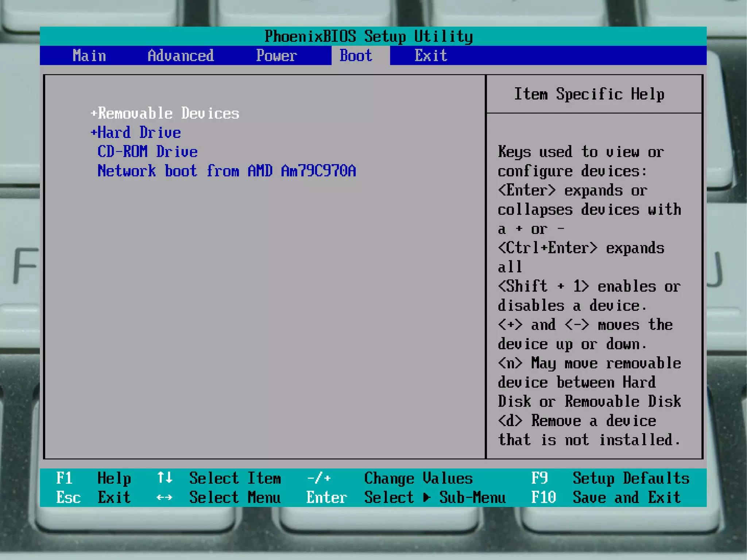Click the -/+ Change Values key hint
This screenshot has height=560, width=747.
tap(319, 478)
